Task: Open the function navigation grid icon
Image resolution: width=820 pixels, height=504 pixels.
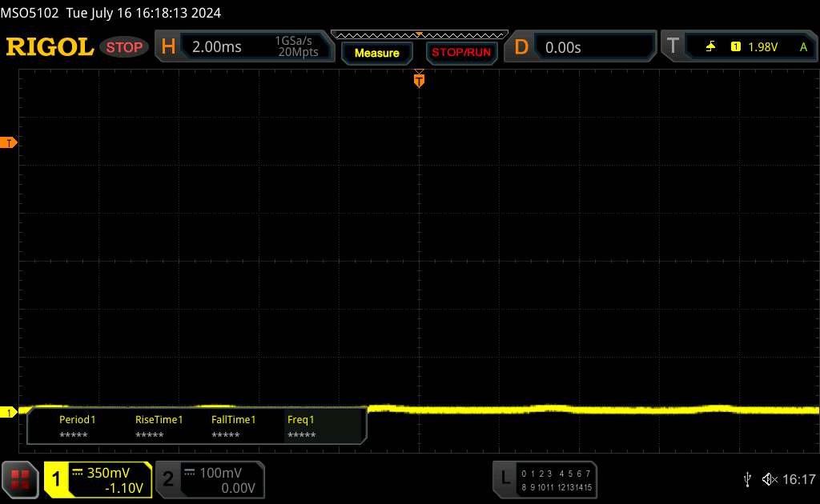Action: [x=20, y=479]
